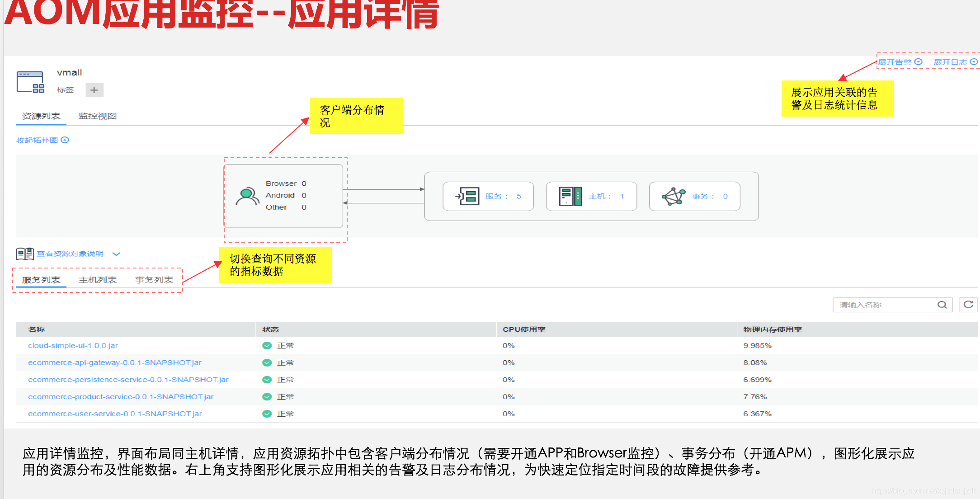
Task: Click the refresh icon beside search box
Action: click(x=968, y=305)
